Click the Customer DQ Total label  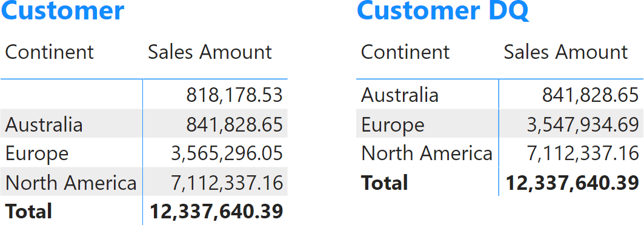[385, 182]
